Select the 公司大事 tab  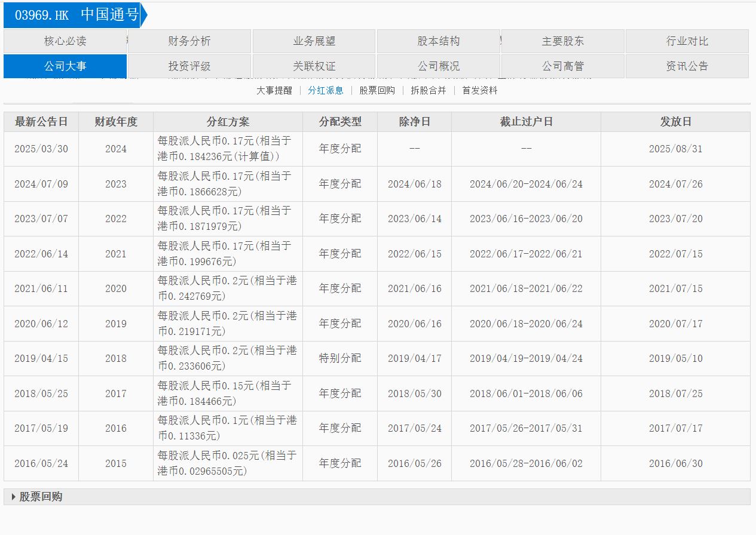pos(65,66)
